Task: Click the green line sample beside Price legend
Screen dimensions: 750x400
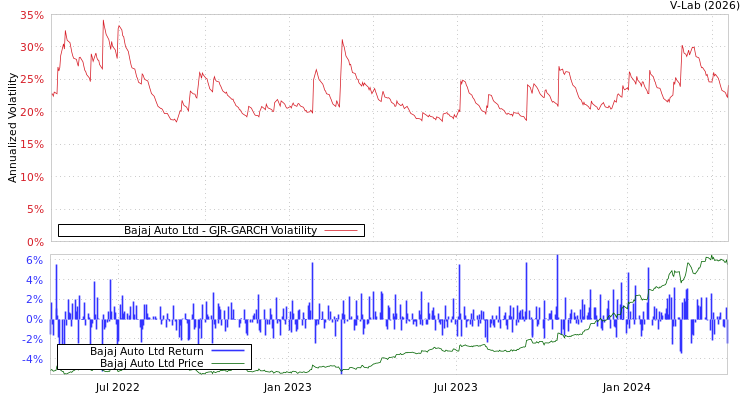Action: 228,363
